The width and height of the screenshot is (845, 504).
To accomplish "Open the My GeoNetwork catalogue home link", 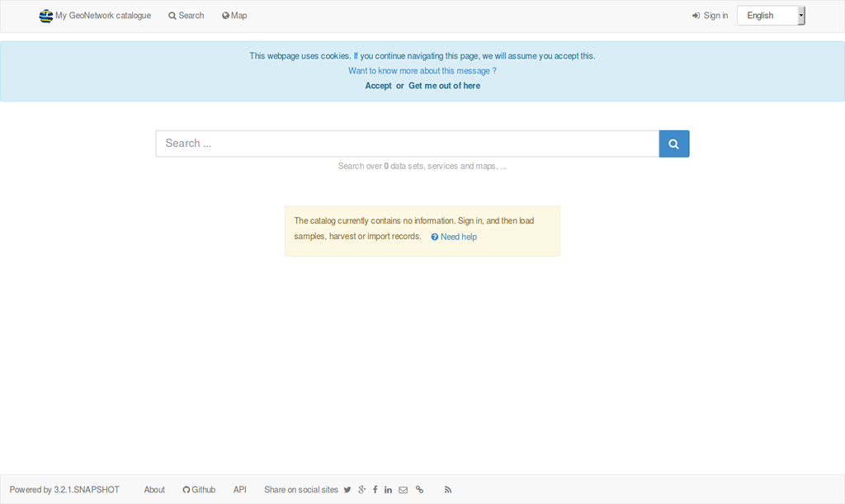I will 95,16.
